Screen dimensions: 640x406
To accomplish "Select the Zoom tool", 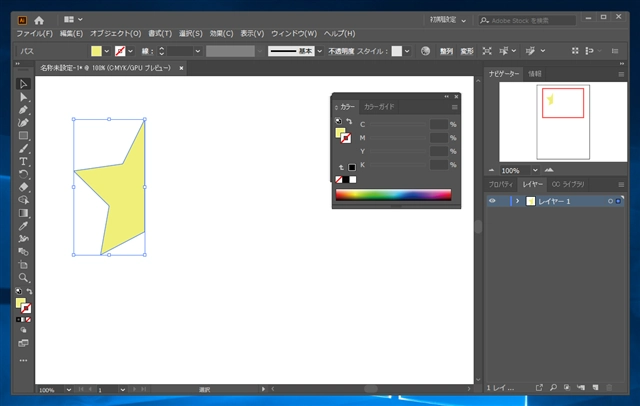I will [23, 278].
